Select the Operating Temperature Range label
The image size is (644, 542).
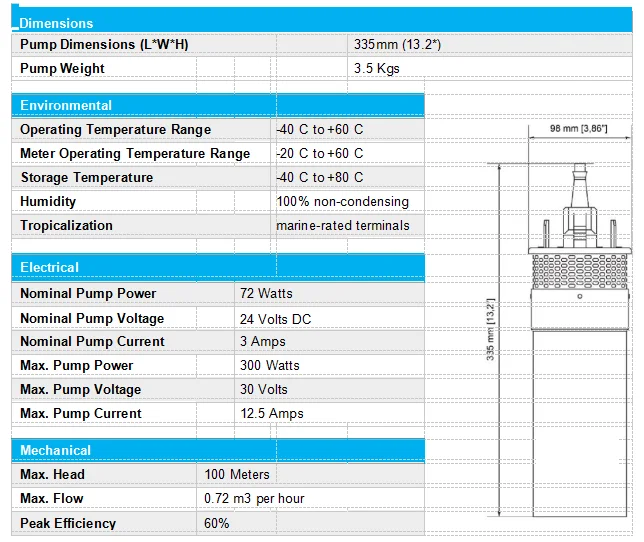[x=115, y=129]
